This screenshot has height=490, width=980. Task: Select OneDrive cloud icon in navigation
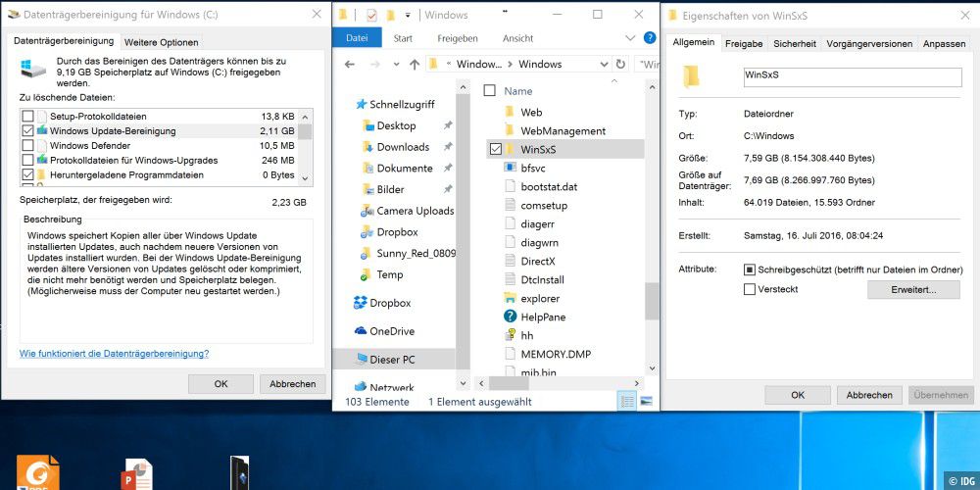(360, 330)
